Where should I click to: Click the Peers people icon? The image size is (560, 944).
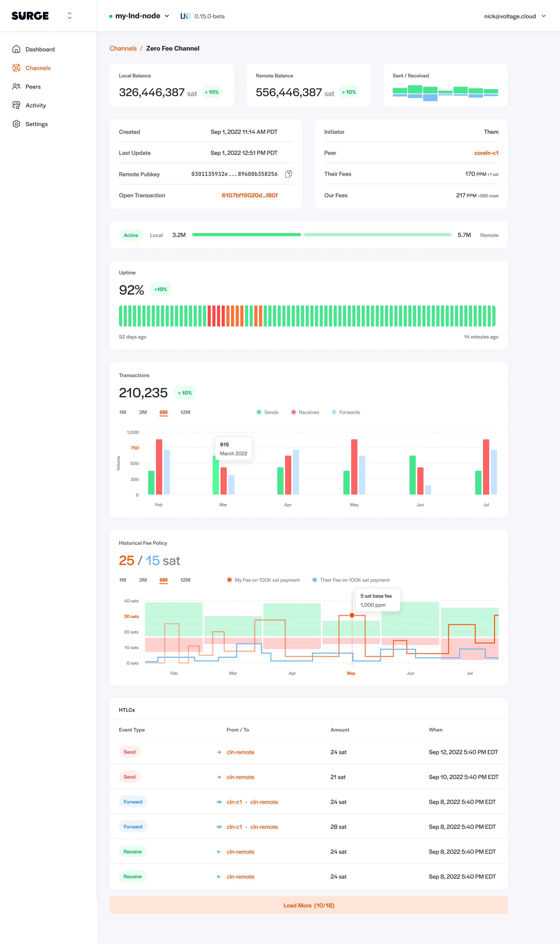coord(16,86)
